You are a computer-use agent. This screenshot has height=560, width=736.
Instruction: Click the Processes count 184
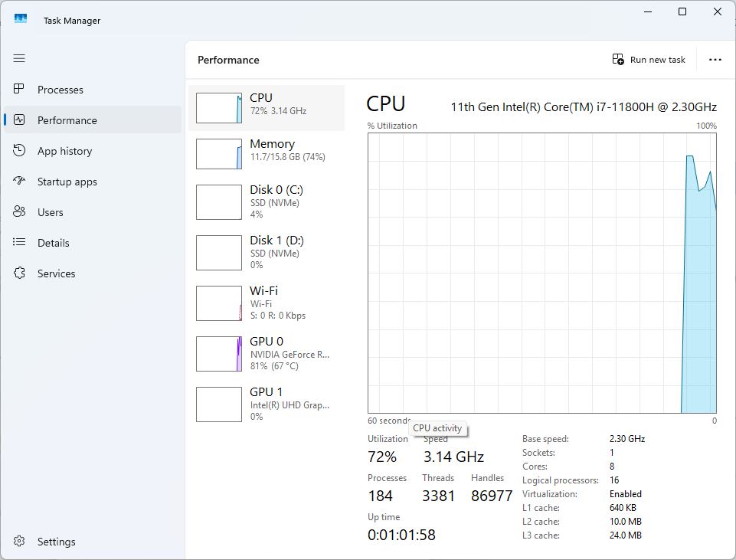380,496
